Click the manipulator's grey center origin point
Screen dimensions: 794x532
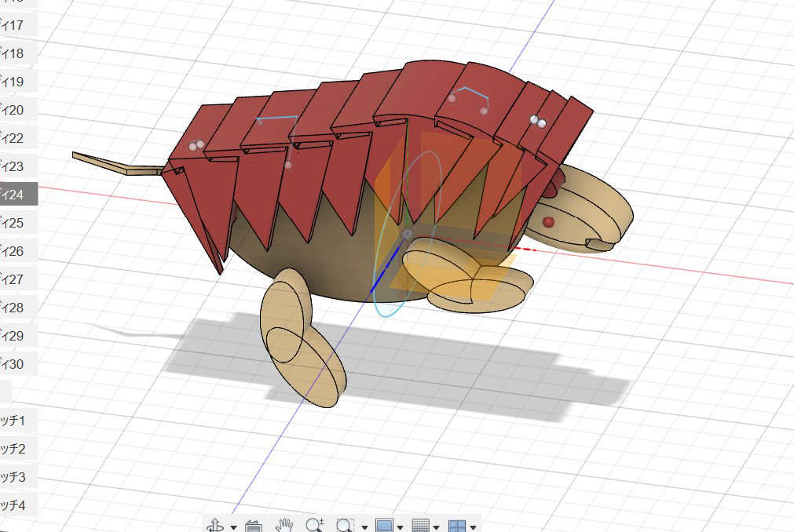pos(407,234)
